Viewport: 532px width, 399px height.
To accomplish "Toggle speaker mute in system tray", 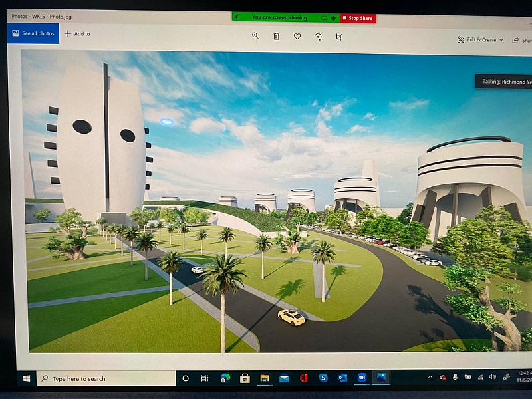I will 492,377.
